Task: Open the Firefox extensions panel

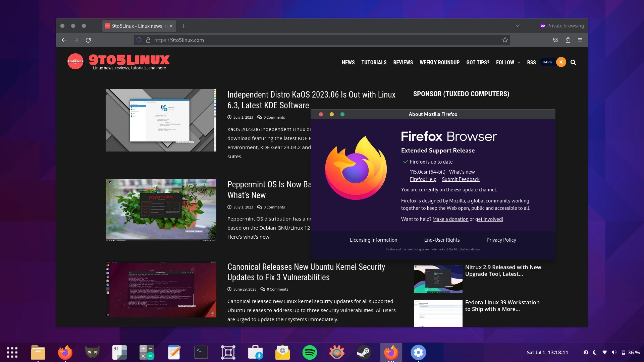Action: pos(568,40)
